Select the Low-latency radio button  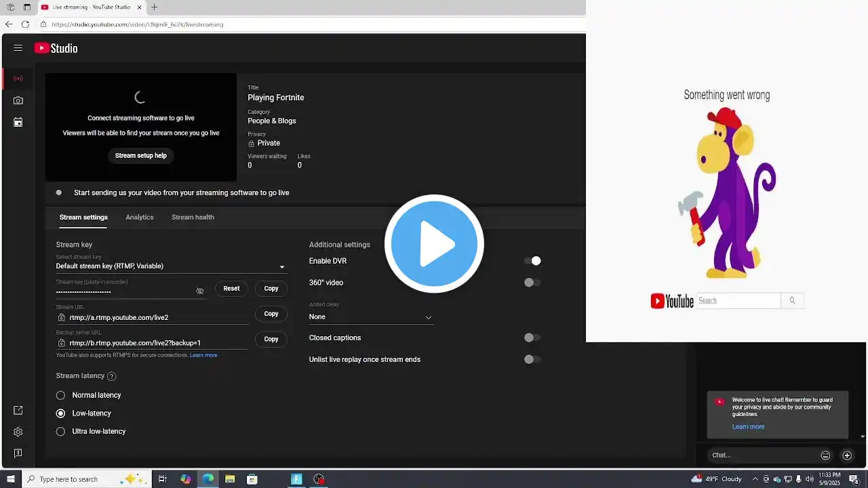point(60,413)
